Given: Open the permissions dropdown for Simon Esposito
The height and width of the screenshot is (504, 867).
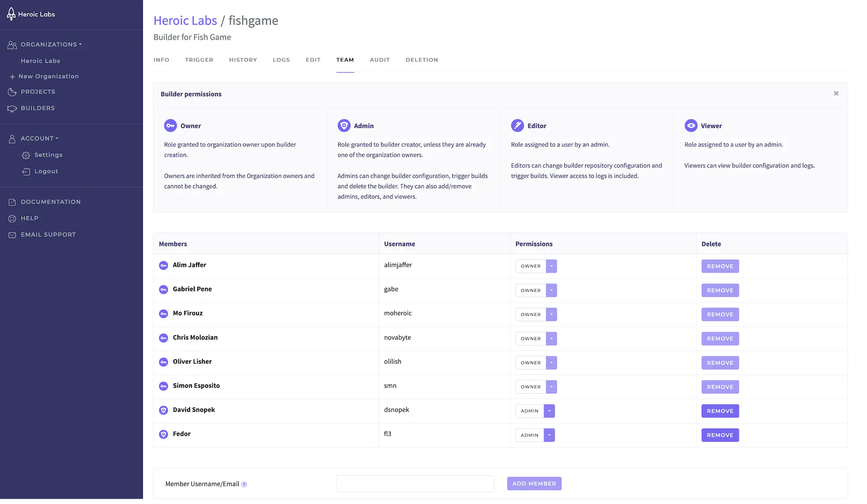Looking at the screenshot, I should [x=551, y=387].
